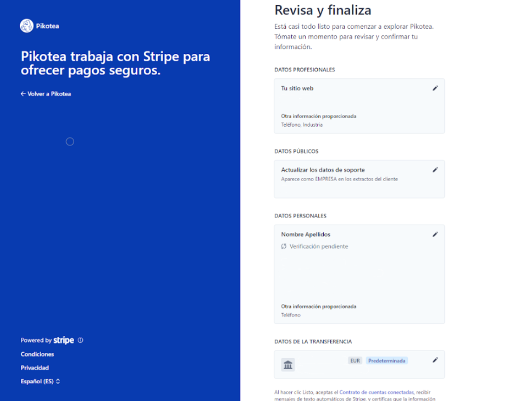532x401 pixels.
Task: Edit Actualizar los datos de soporte pencil
Action: [x=435, y=170]
